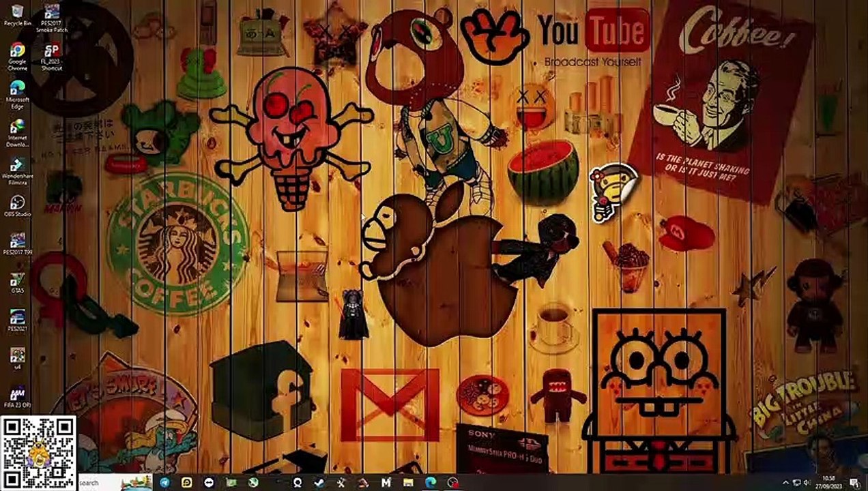Open the white round TeamViewer-style taskbar icon

pos(209,482)
